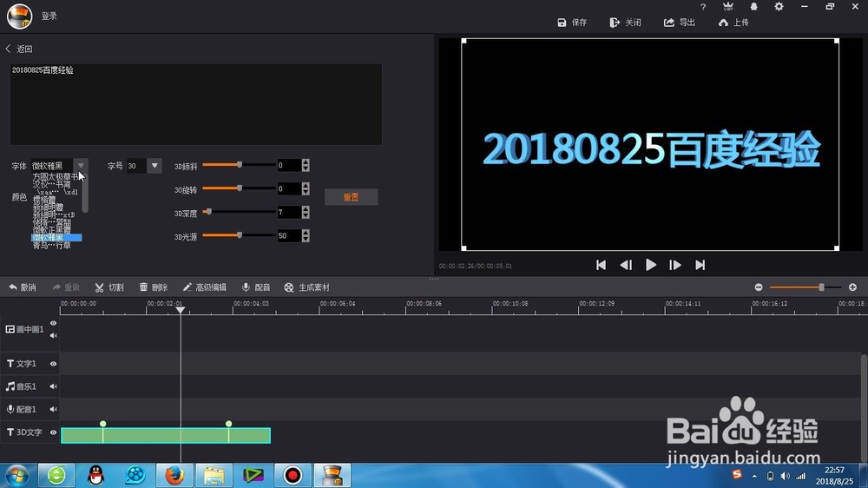The image size is (868, 488).
Task: Step forward one frame
Action: tap(675, 266)
